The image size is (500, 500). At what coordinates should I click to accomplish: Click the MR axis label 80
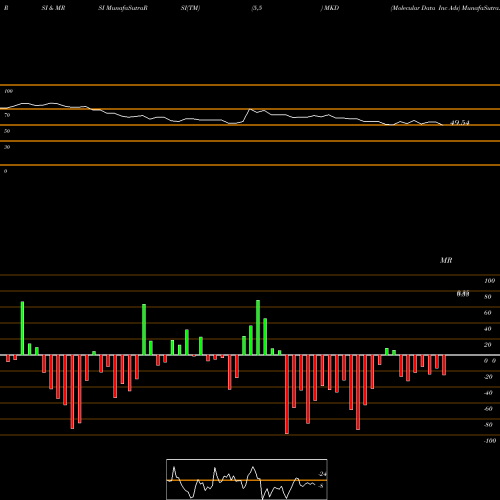point(488,297)
